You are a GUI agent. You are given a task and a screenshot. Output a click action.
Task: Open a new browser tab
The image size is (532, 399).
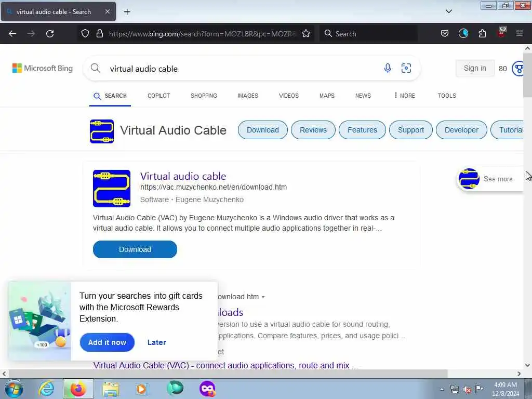127,11
